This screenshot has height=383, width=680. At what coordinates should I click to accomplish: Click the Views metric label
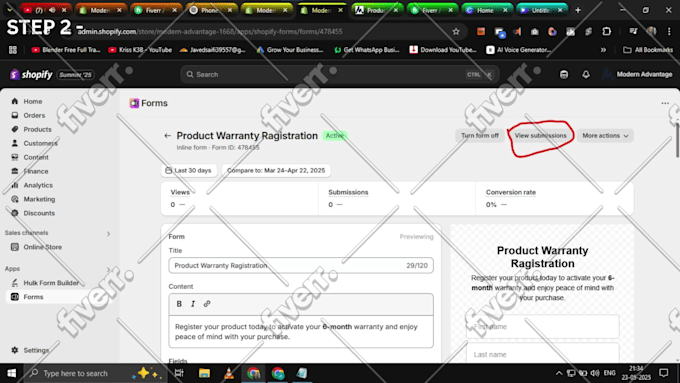(180, 192)
